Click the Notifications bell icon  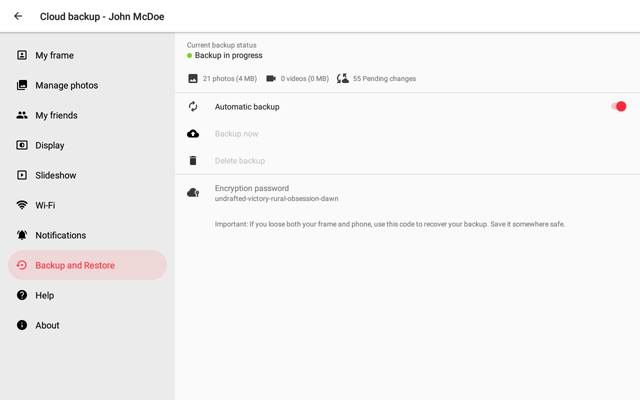[x=22, y=235]
